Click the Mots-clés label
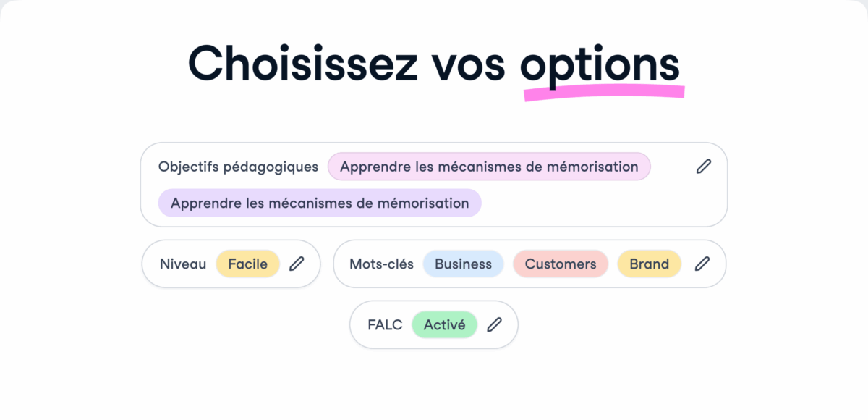868x420 pixels. pyautogui.click(x=381, y=264)
